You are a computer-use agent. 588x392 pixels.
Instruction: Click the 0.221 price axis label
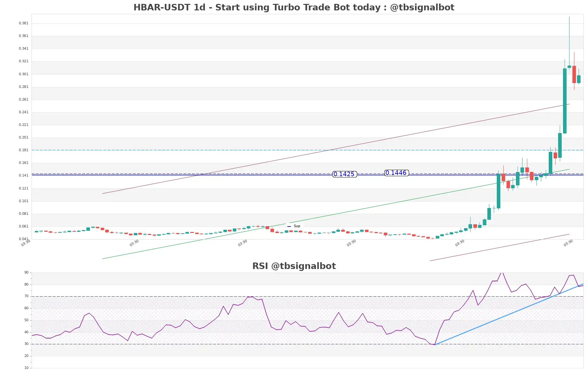click(23, 125)
